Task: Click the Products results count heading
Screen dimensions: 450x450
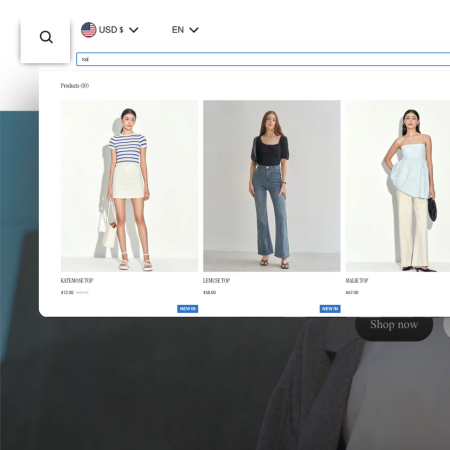Action: [x=75, y=86]
